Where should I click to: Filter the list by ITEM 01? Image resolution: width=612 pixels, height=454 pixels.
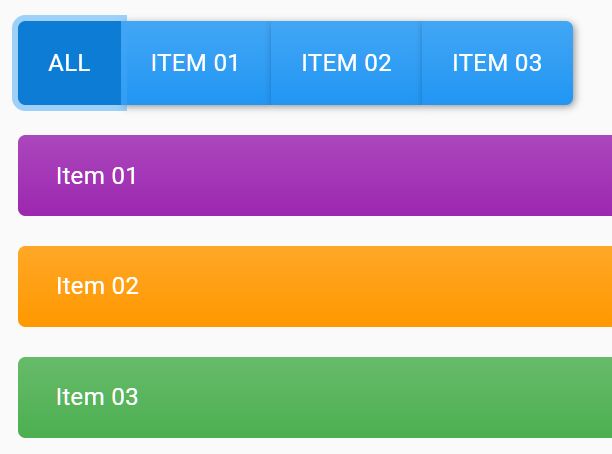point(196,63)
